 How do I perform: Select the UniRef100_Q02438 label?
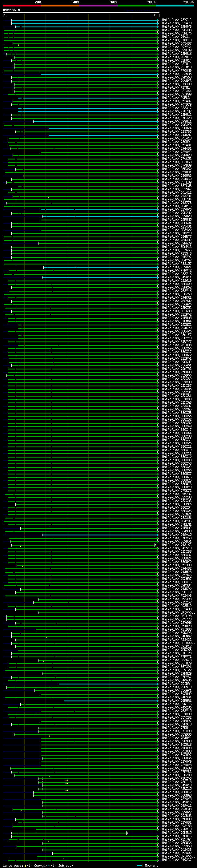coord(176,850)
